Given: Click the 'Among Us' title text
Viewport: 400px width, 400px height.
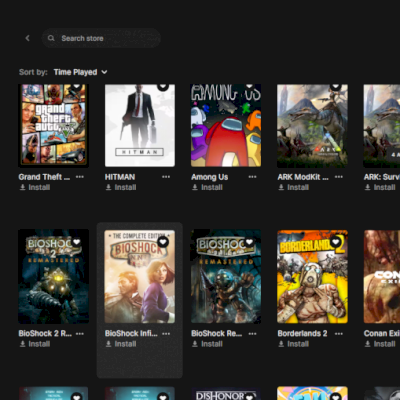Looking at the screenshot, I should coord(210,177).
